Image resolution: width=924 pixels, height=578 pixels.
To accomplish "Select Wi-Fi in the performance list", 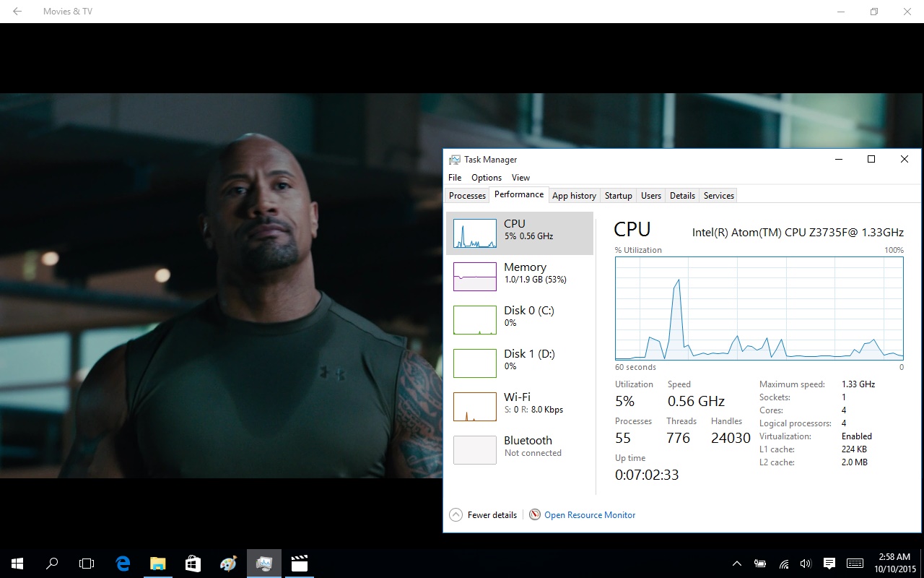I will tap(520, 407).
